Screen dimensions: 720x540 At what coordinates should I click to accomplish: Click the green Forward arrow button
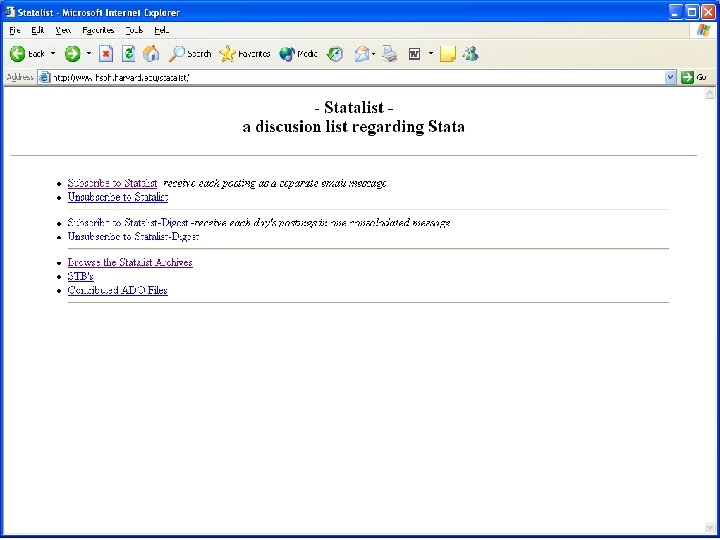click(x=72, y=54)
